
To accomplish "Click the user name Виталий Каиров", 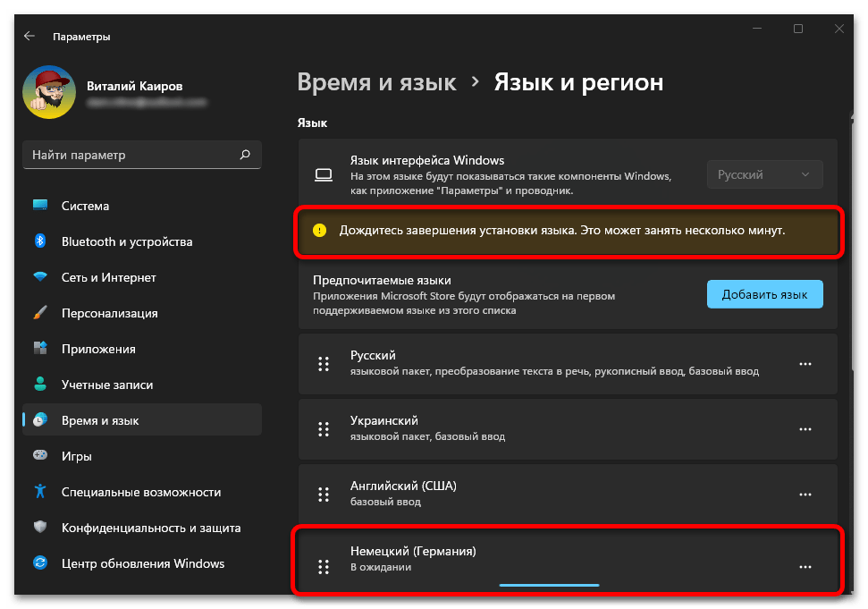I will tap(134, 86).
